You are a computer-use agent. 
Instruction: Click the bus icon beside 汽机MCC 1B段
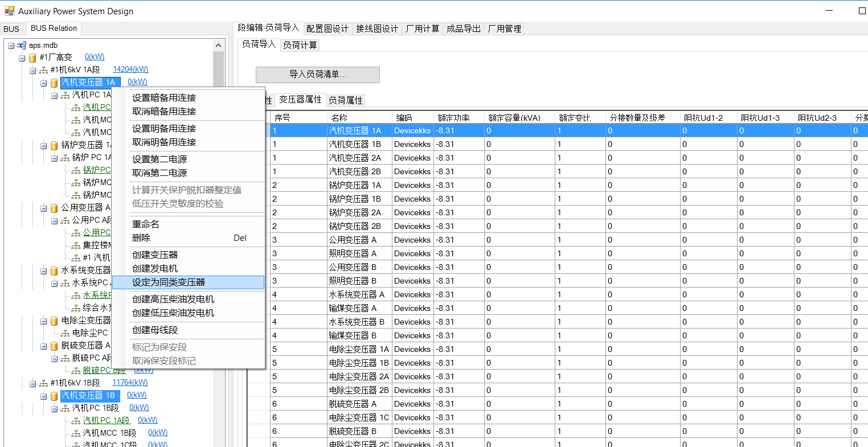[76, 433]
